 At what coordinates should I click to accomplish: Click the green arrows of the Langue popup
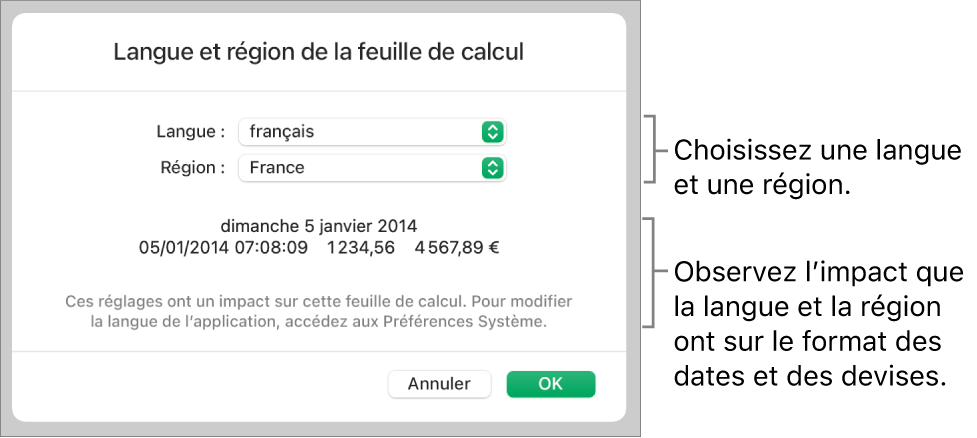tap(491, 131)
